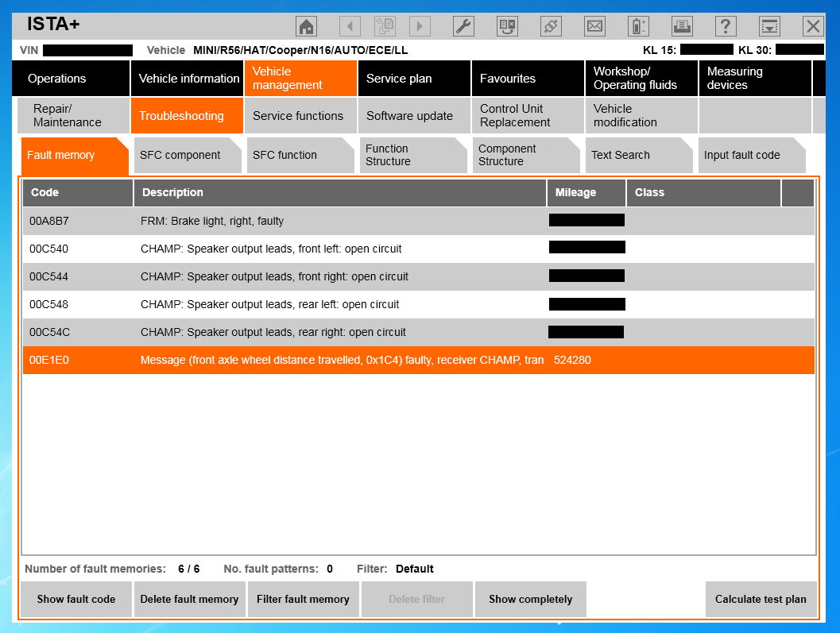840x633 pixels.
Task: Open the Vehicle information menu
Action: click(x=188, y=79)
